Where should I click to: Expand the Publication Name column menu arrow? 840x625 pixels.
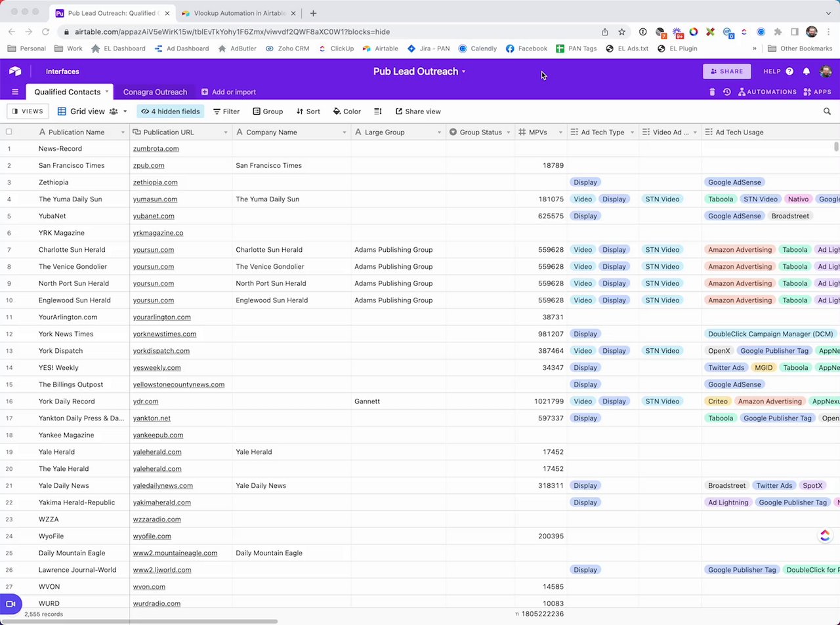[x=123, y=132]
